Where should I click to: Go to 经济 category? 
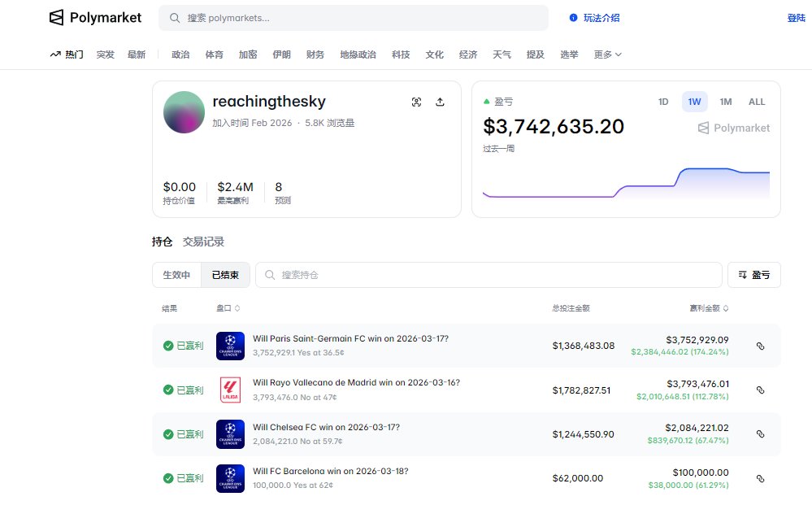pyautogui.click(x=468, y=54)
